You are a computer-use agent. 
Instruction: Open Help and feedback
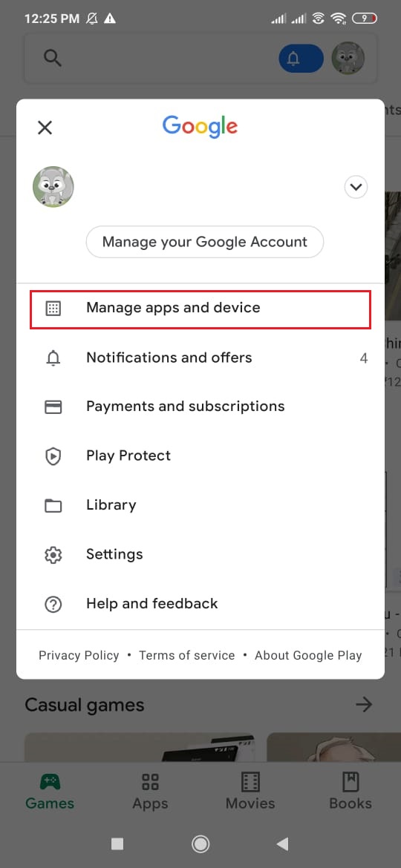click(x=200, y=603)
